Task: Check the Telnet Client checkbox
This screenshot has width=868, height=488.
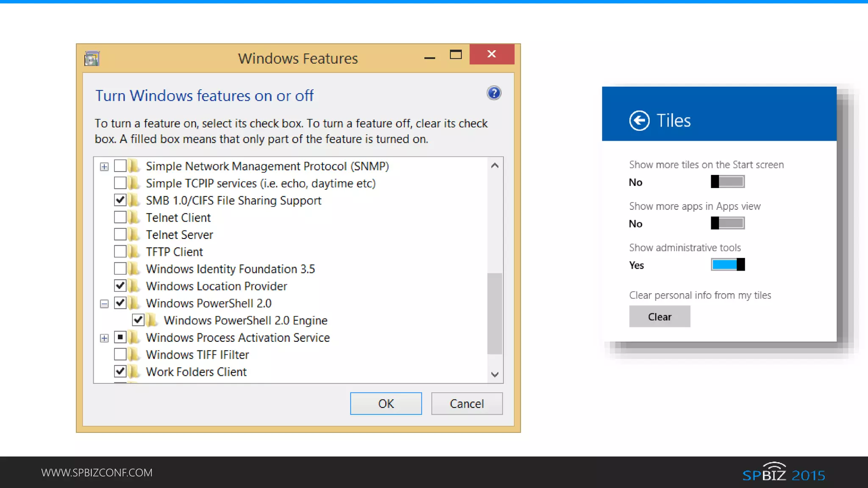Action: (x=120, y=217)
